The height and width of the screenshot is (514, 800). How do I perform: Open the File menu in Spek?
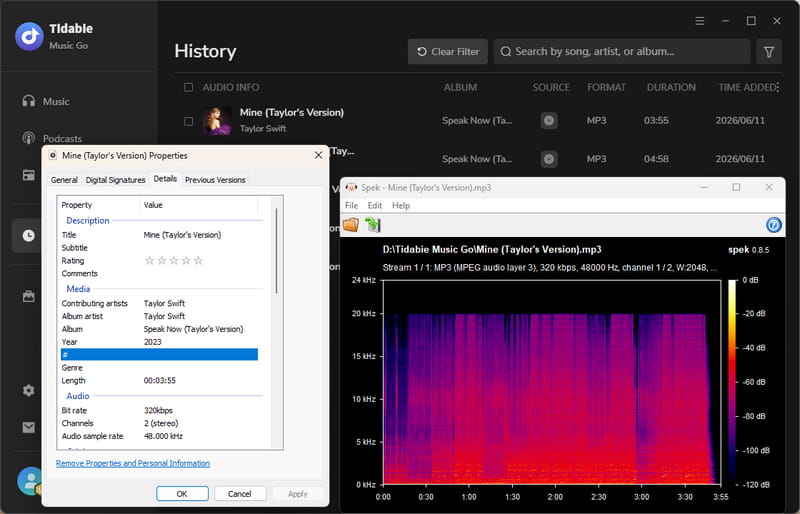(351, 205)
